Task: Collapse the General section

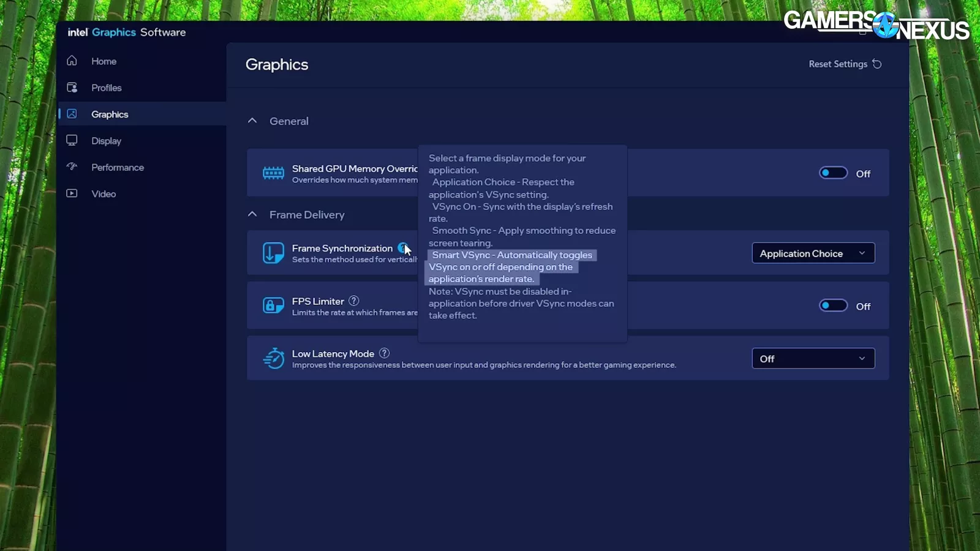Action: click(252, 121)
